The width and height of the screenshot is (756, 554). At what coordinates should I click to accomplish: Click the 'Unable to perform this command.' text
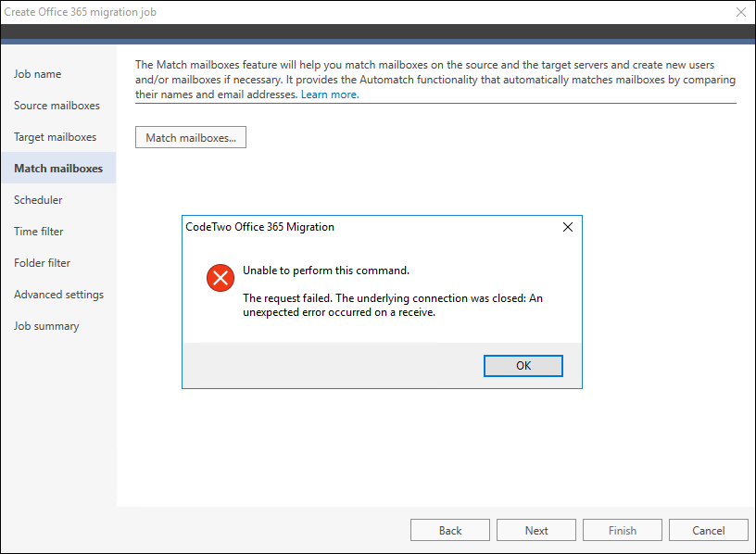[326, 271]
